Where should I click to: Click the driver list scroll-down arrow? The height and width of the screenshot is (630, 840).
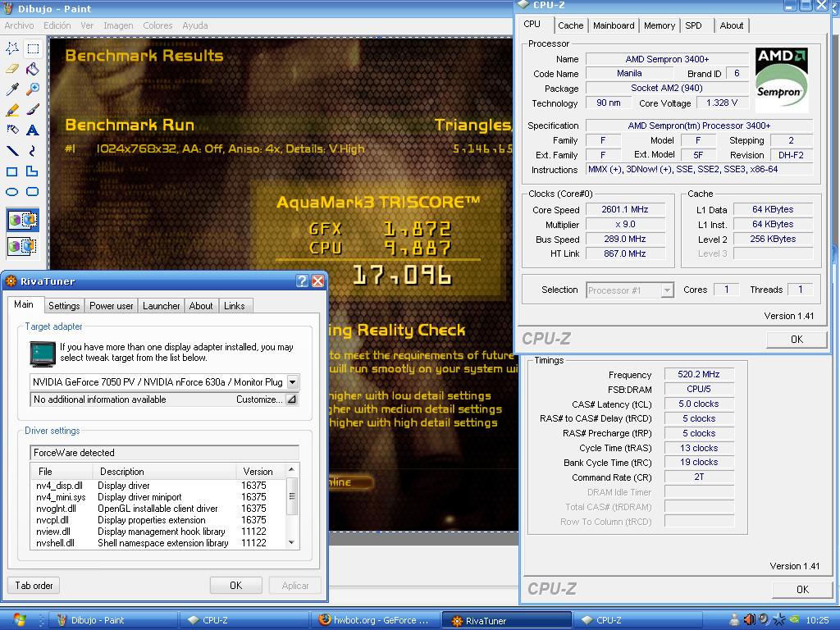point(291,542)
